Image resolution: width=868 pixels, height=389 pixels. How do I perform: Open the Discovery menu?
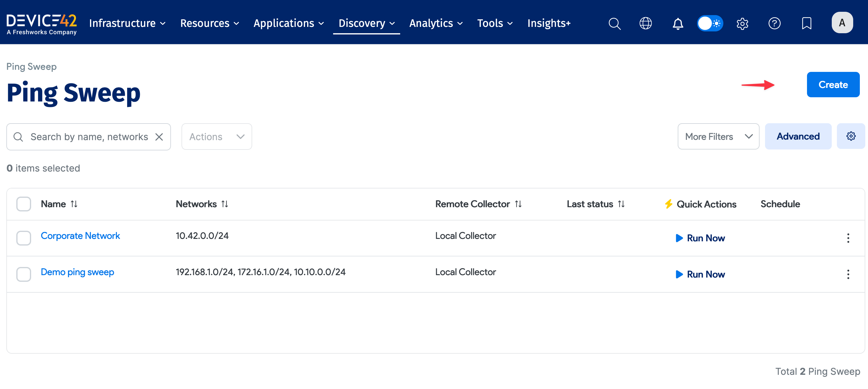[x=366, y=23]
